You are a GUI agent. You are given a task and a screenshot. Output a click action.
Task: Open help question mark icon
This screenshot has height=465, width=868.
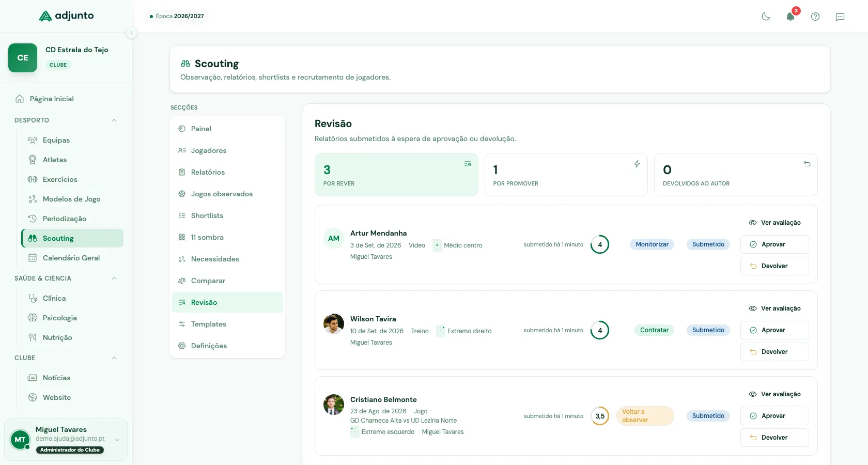815,17
